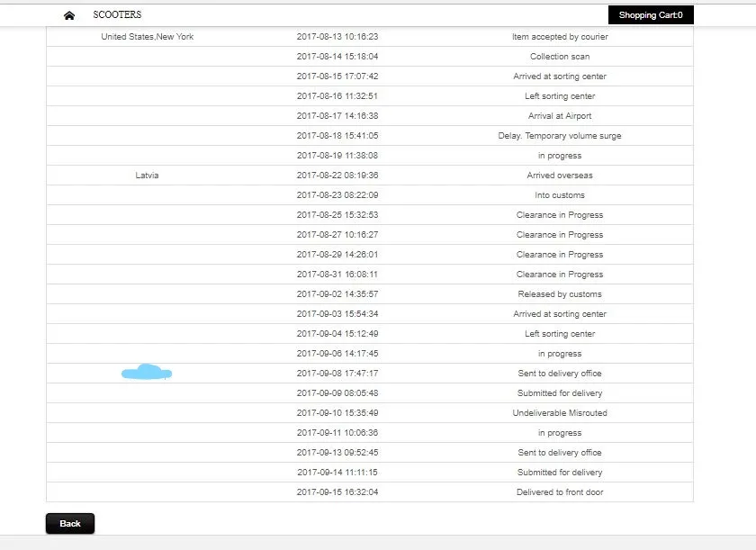Select timestamp 2017-08-23 08:22:09

coord(337,195)
